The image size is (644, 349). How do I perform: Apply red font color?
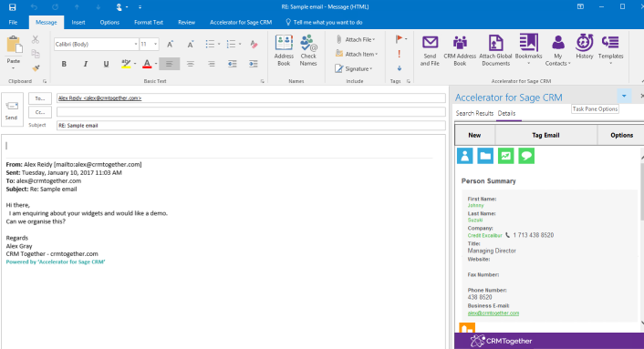click(147, 64)
